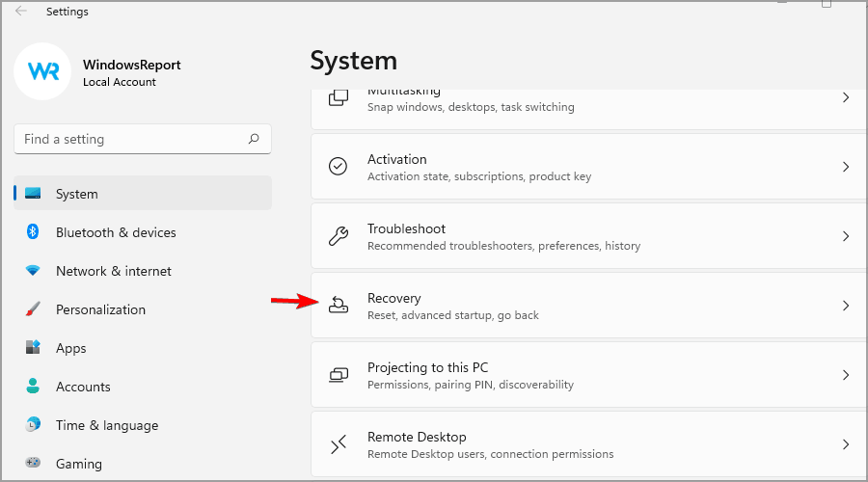The image size is (868, 482).
Task: Click the Projecting to this PC icon
Action: click(338, 375)
